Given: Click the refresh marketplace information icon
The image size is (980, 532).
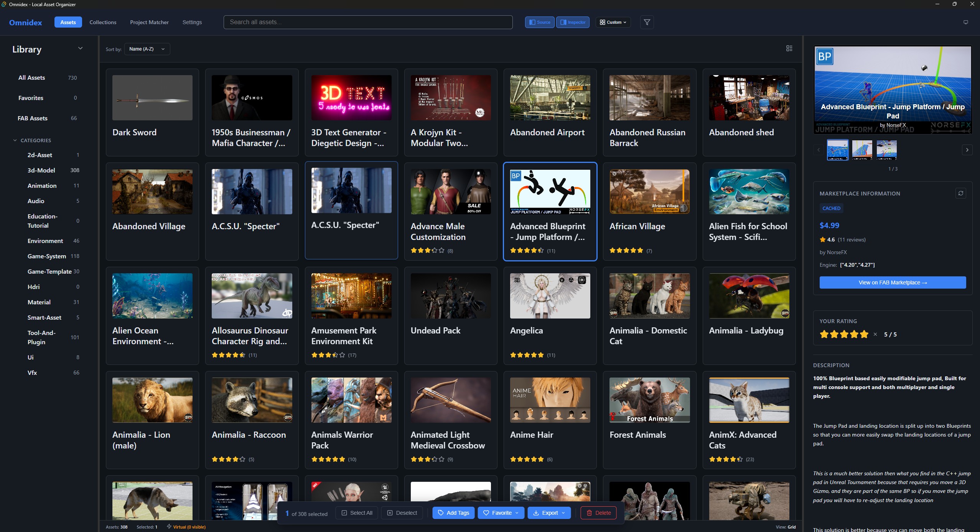Looking at the screenshot, I should (961, 193).
